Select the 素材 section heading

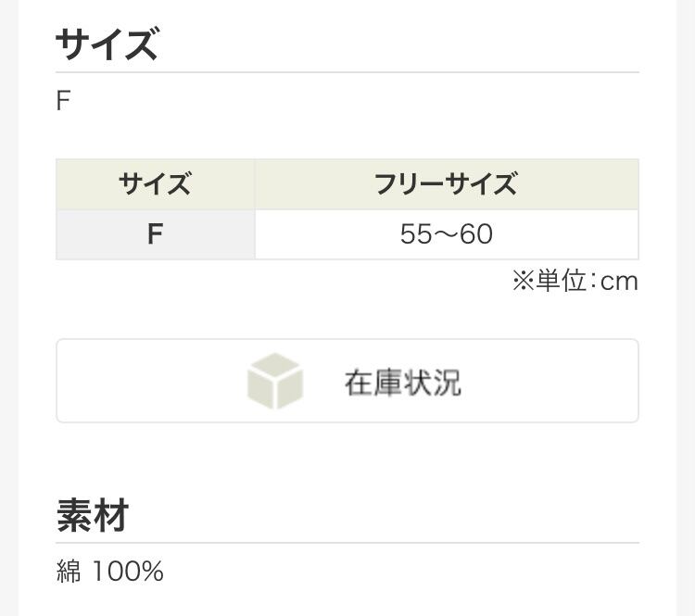(x=92, y=515)
